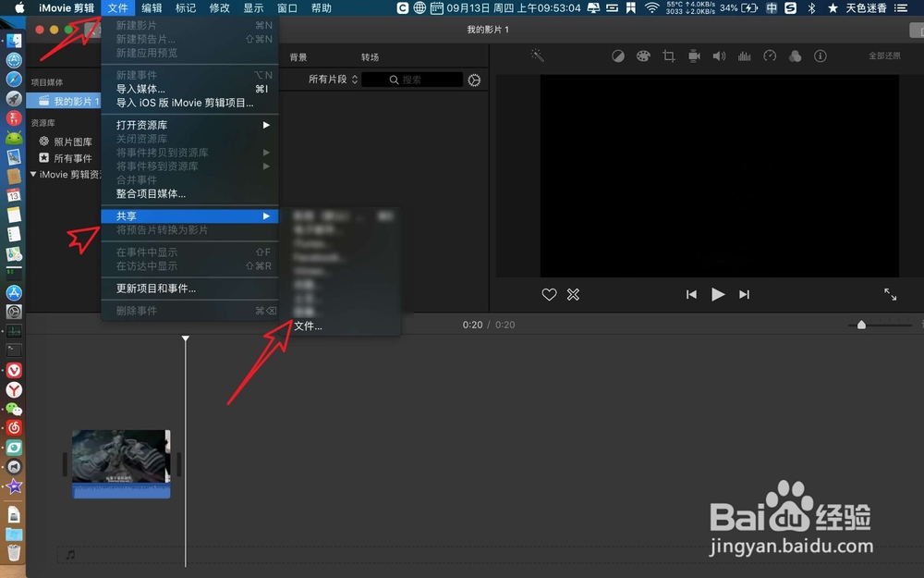924x578 pixels.
Task: Switch to the 转场 transitions tab
Action: coord(371,55)
